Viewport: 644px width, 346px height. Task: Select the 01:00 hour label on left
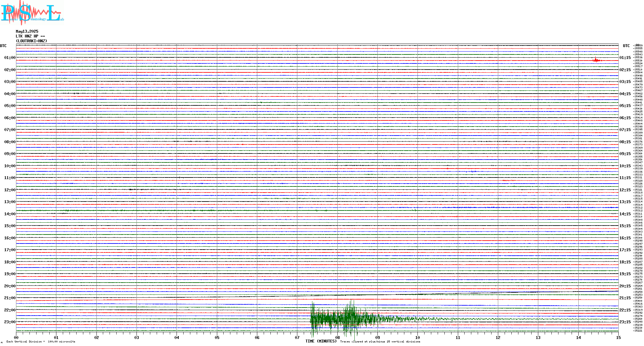(10, 58)
